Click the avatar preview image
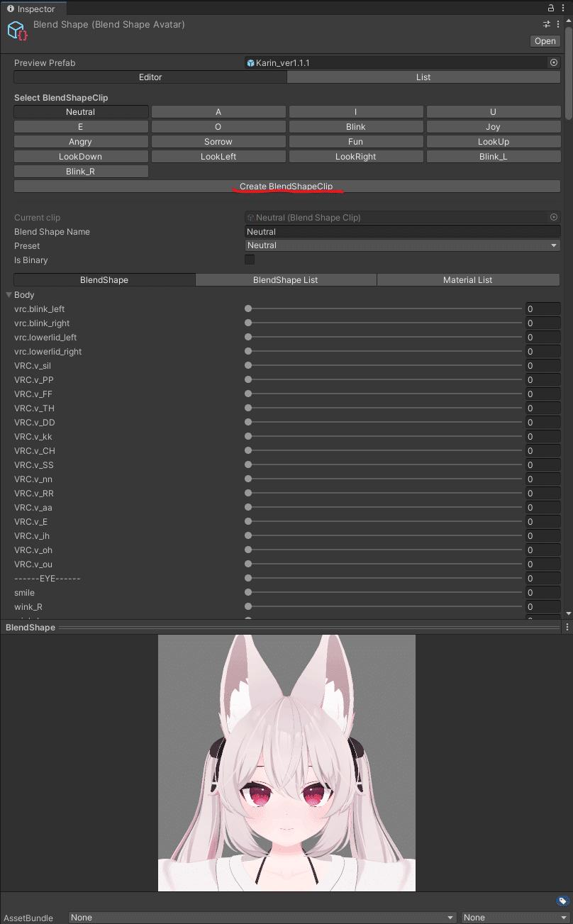This screenshot has height=924, width=573. point(286,763)
